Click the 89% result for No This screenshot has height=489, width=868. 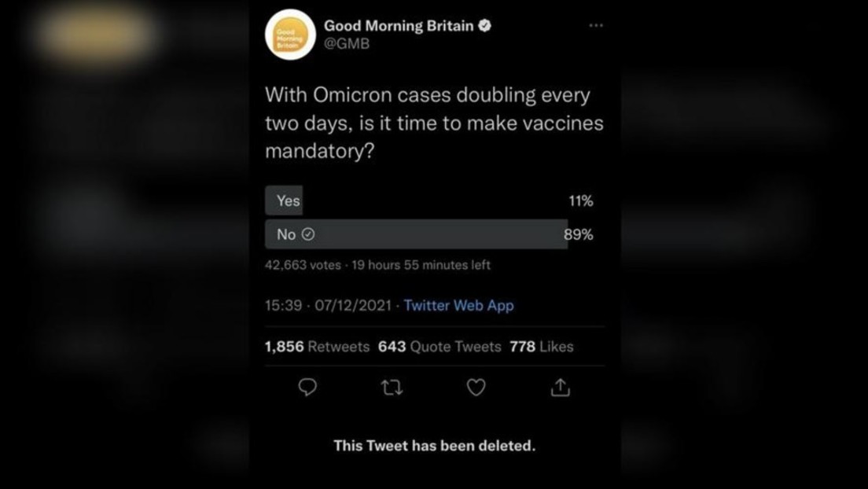click(579, 234)
